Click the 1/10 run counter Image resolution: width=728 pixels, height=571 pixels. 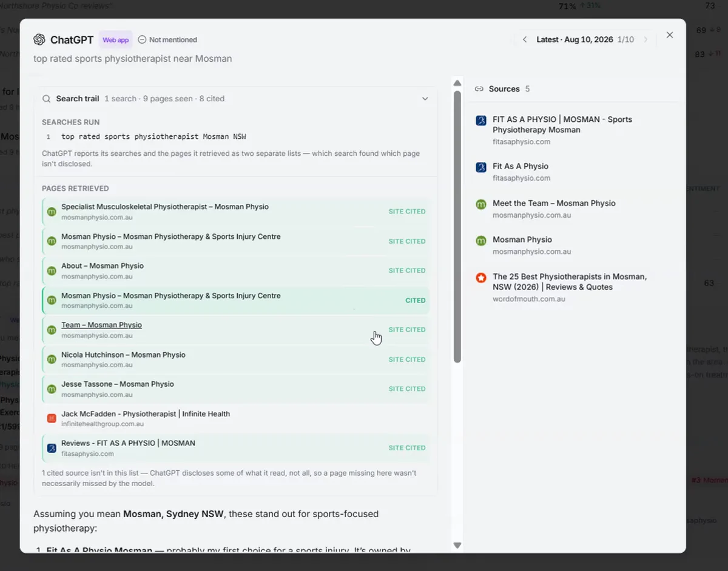click(625, 39)
